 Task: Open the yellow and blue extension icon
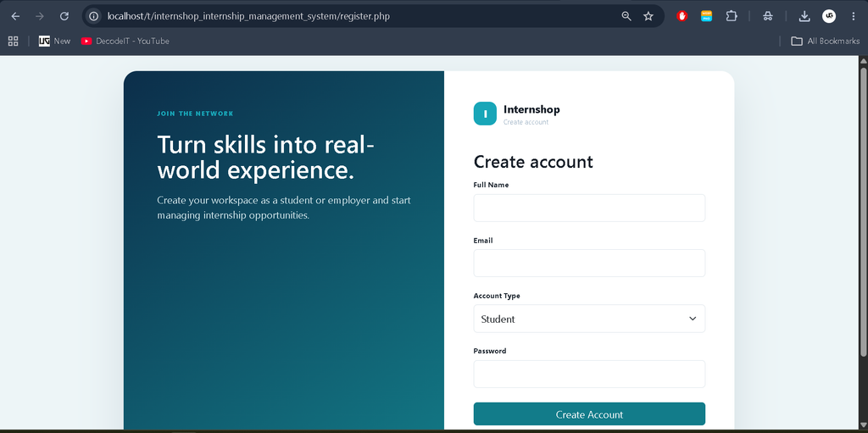[x=706, y=16]
